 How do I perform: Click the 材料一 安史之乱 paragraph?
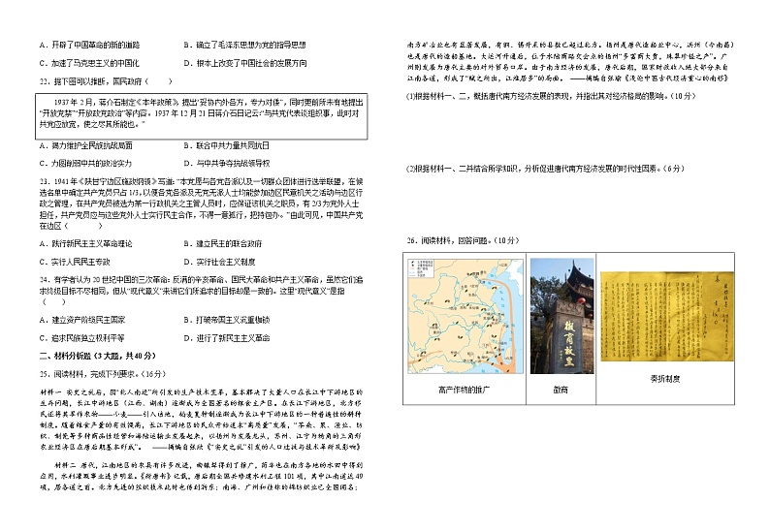pos(201,420)
